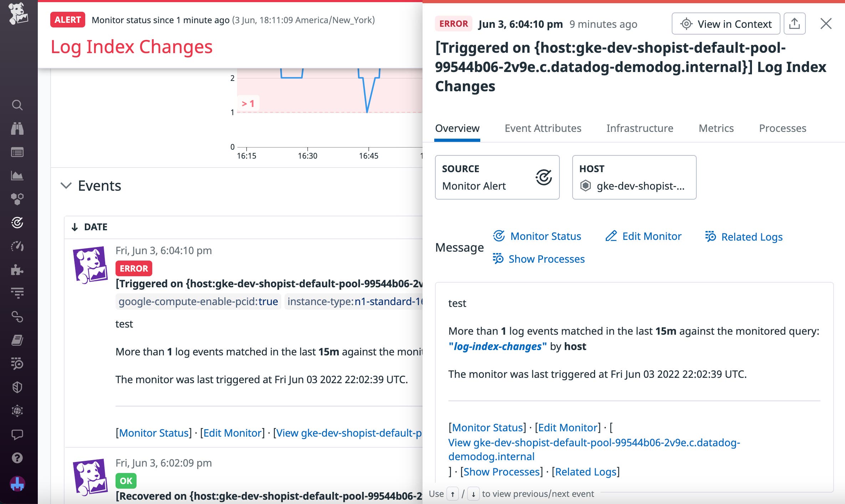845x504 pixels.
Task: Click the google-compute-enable-pcid:true tag
Action: (x=198, y=301)
